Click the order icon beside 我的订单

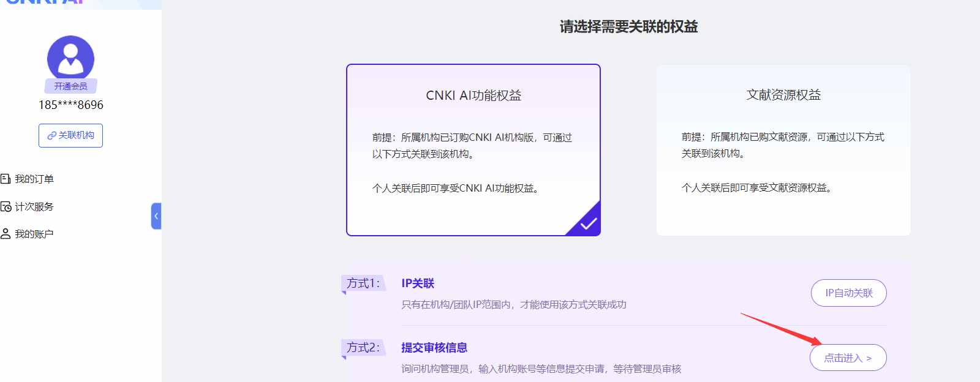pyautogui.click(x=6, y=179)
